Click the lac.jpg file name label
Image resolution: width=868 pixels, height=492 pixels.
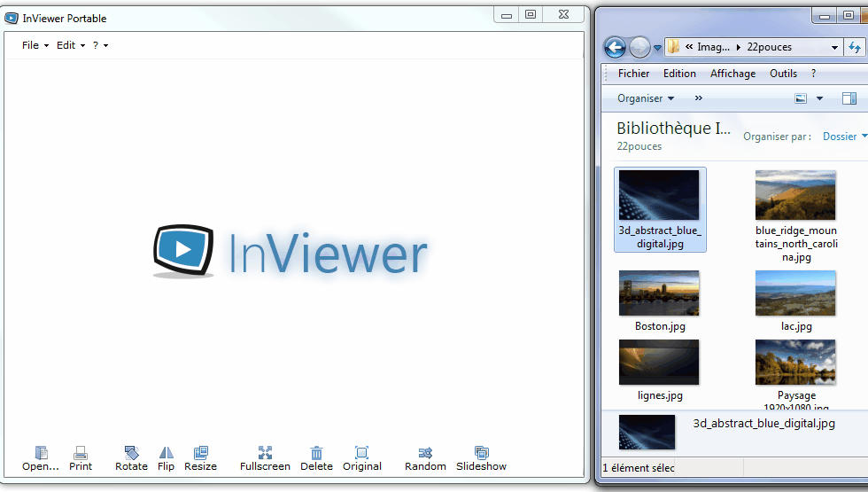coord(796,326)
